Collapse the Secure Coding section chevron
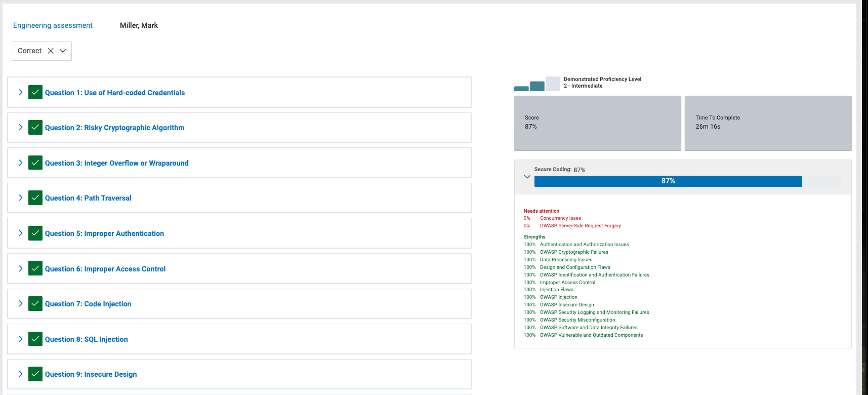 coord(527,177)
